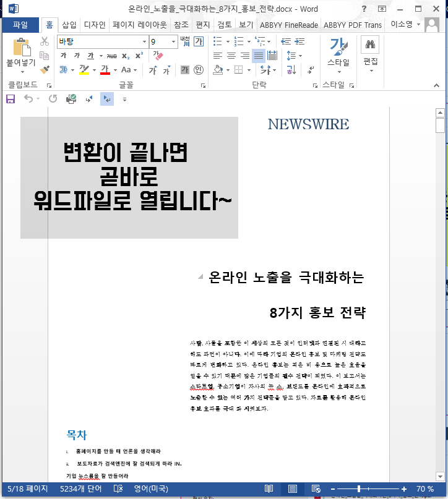Toggle bold formatting
The width and height of the screenshot is (448, 499).
pos(63,56)
